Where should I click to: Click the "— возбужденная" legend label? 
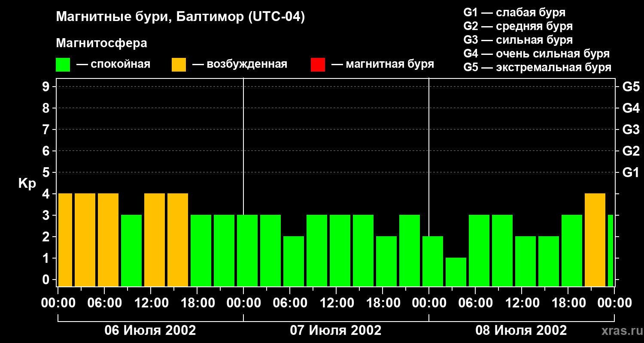[x=240, y=64]
